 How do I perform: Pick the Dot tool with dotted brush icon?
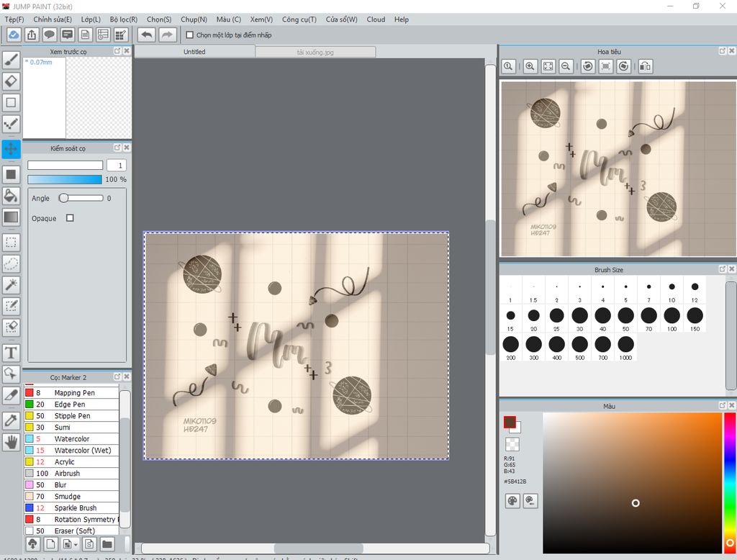pyautogui.click(x=12, y=124)
